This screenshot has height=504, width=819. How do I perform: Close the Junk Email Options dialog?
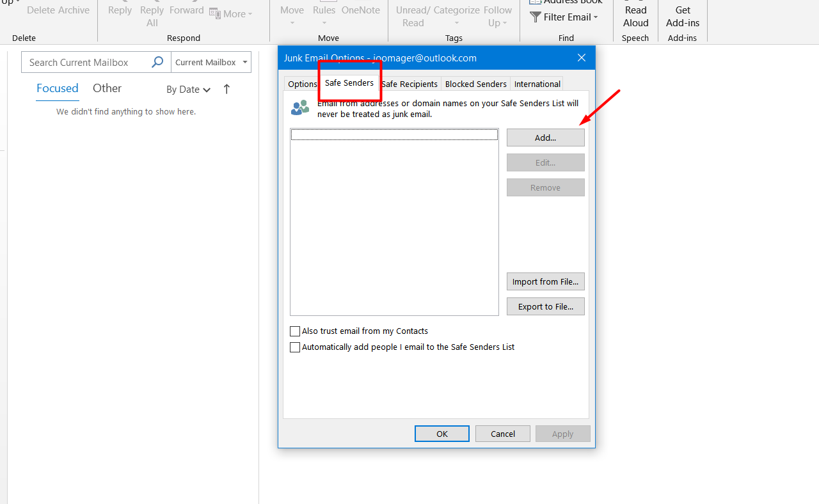point(581,58)
